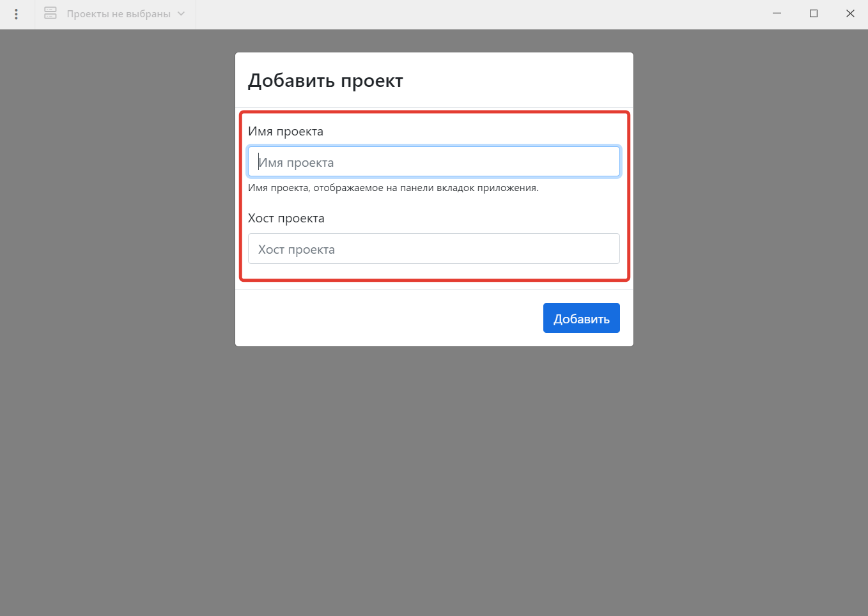The width and height of the screenshot is (868, 616).
Task: Click the down chevron next to project name
Action: click(180, 13)
